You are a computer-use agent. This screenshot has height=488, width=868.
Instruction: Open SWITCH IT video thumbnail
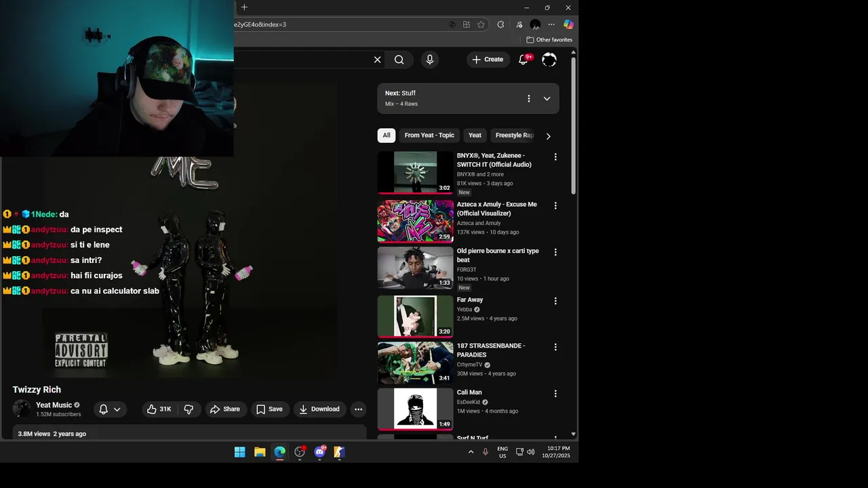[416, 173]
